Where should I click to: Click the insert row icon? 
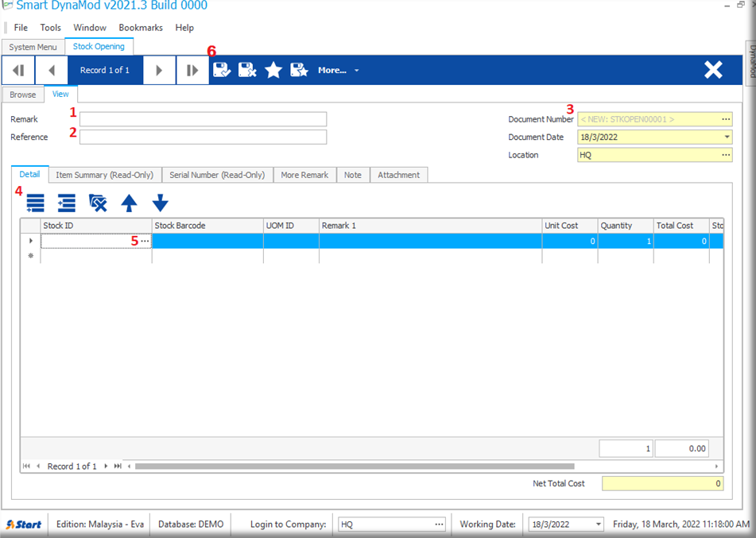[x=67, y=203]
